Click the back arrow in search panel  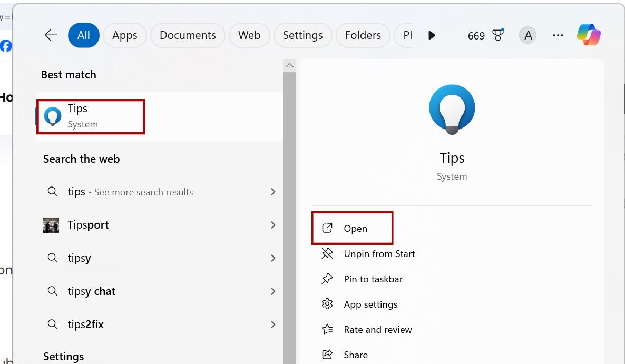coord(51,35)
